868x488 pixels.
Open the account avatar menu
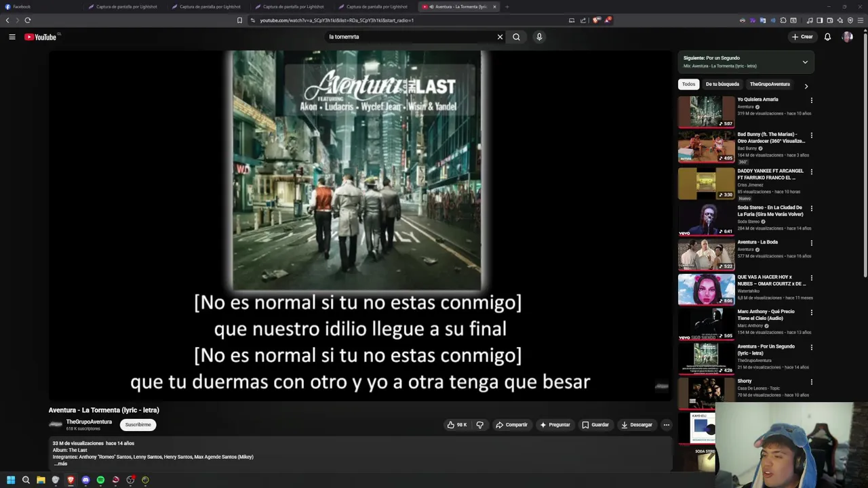(847, 37)
